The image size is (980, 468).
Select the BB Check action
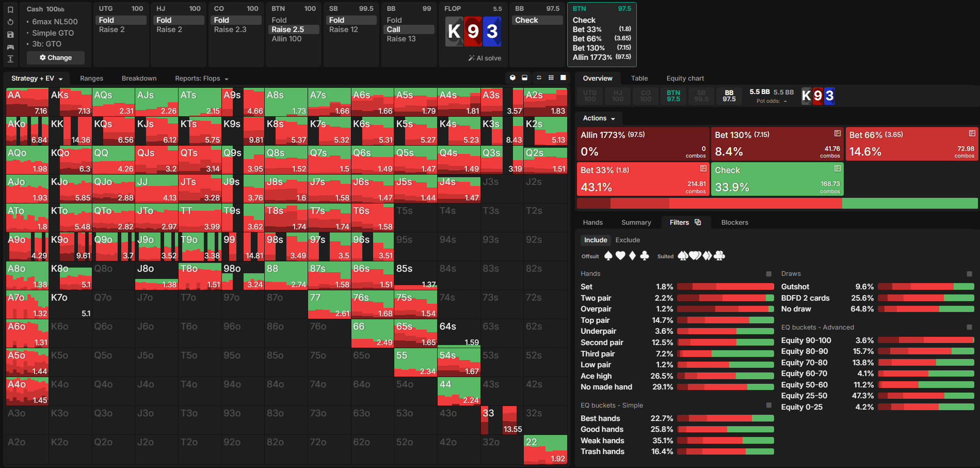click(538, 20)
